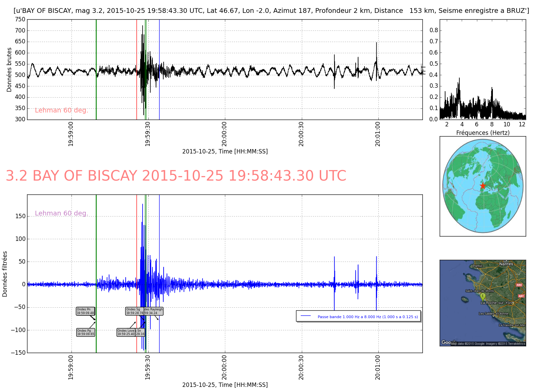542x392 pixels.
Task: Click the blue line sample in legend
Action: 306,316
